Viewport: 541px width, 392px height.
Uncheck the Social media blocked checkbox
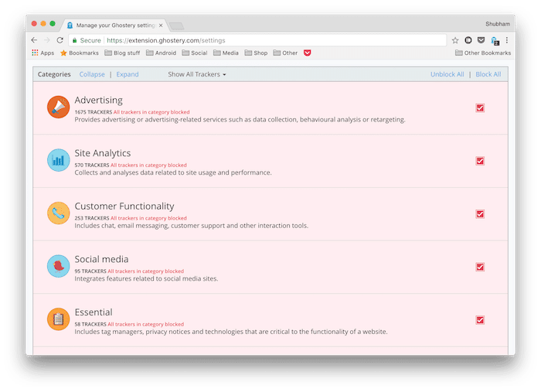pos(480,267)
